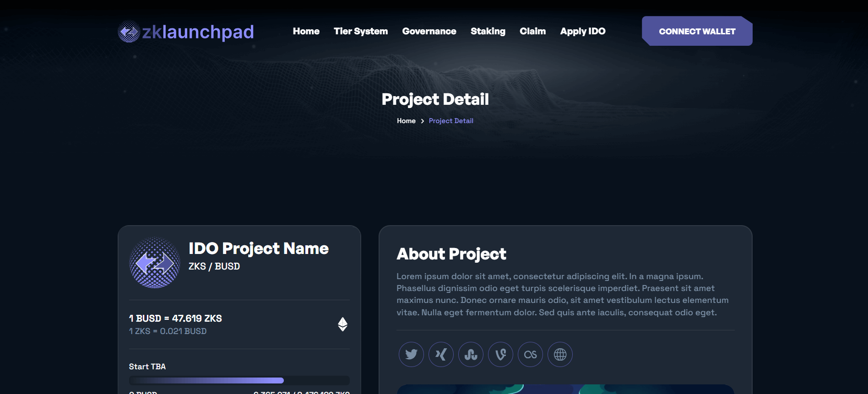Screen dimensions: 868x394
Task: Open the StumbleUpon social icon
Action: pos(471,355)
